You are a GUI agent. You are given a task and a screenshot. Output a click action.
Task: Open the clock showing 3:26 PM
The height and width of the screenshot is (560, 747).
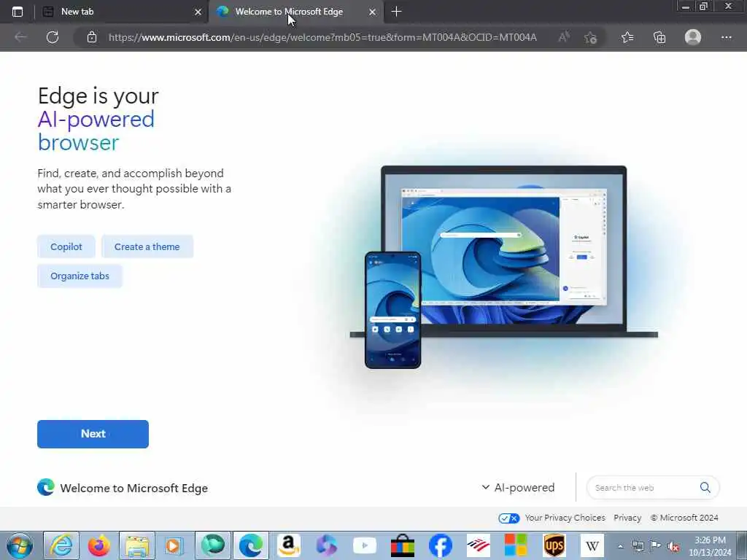click(710, 546)
